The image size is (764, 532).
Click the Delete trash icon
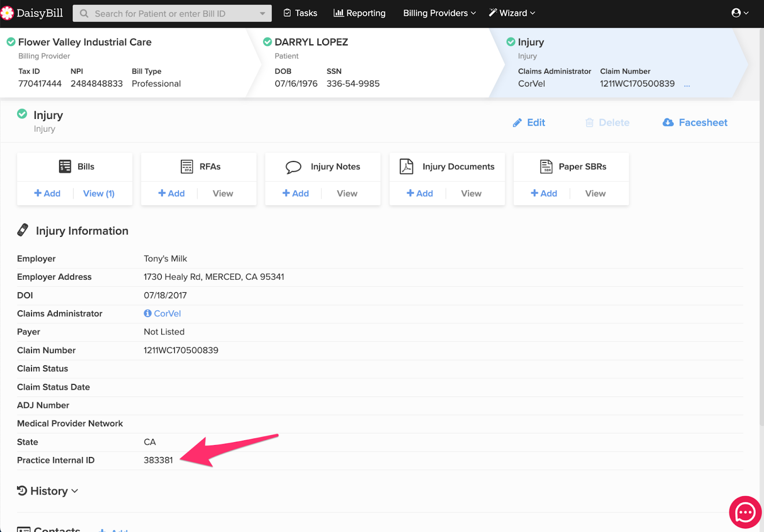[589, 123]
